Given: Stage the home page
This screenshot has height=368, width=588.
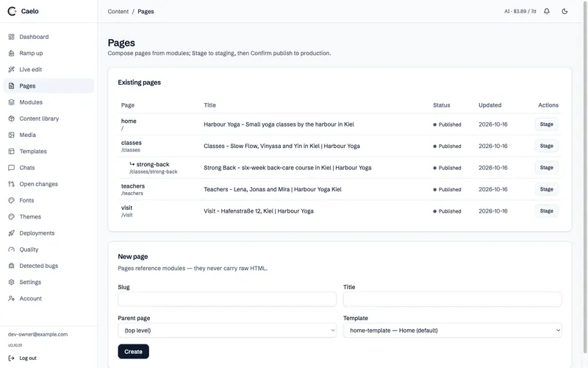Looking at the screenshot, I should click(546, 124).
